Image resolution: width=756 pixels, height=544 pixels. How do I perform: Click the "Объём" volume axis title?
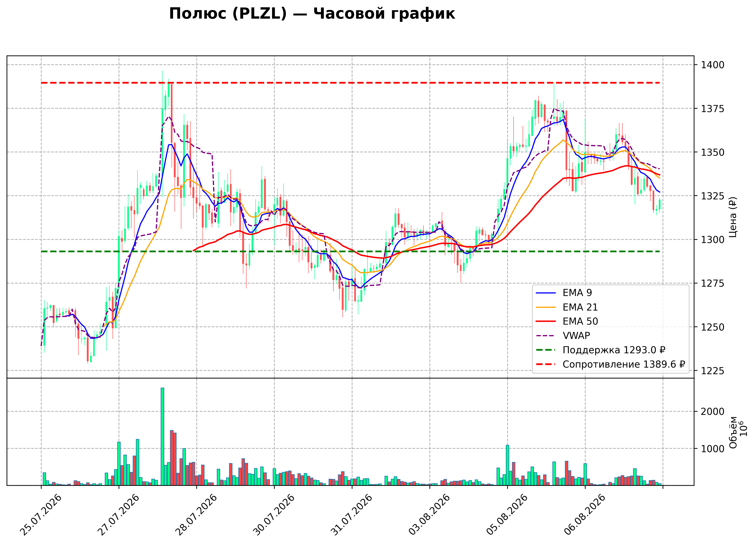733,432
